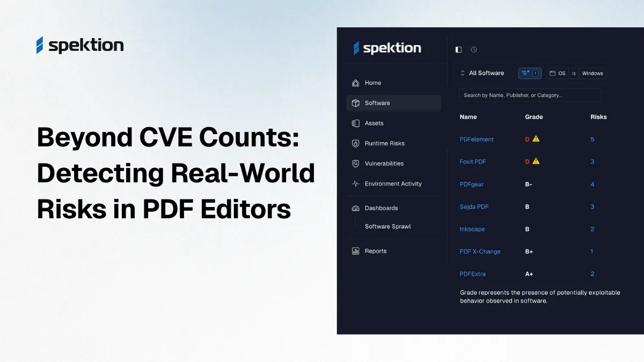Screen dimensions: 644x362
Task: Select the Reports chart icon
Action: tap(356, 250)
